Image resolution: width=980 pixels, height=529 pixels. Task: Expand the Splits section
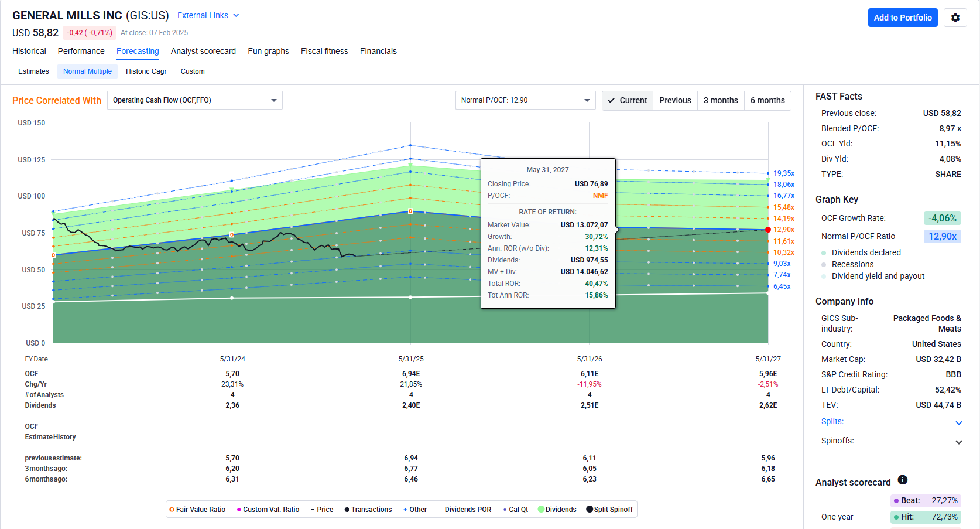click(958, 422)
